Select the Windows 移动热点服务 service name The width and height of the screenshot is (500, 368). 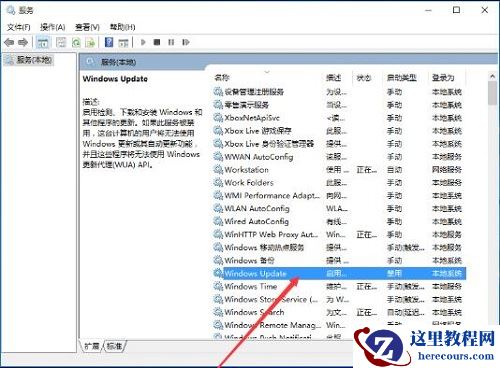click(x=264, y=247)
